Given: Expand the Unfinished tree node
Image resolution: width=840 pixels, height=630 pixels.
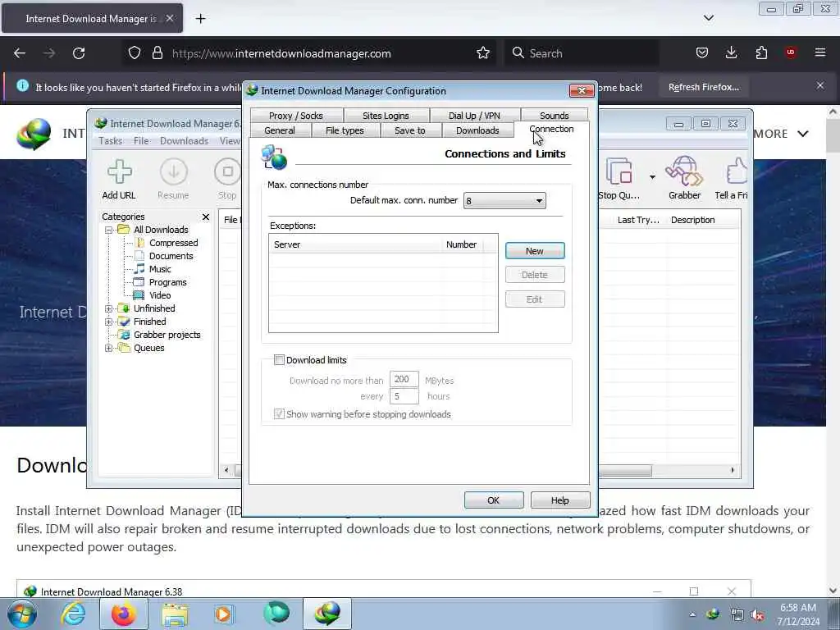Looking at the screenshot, I should [109, 308].
